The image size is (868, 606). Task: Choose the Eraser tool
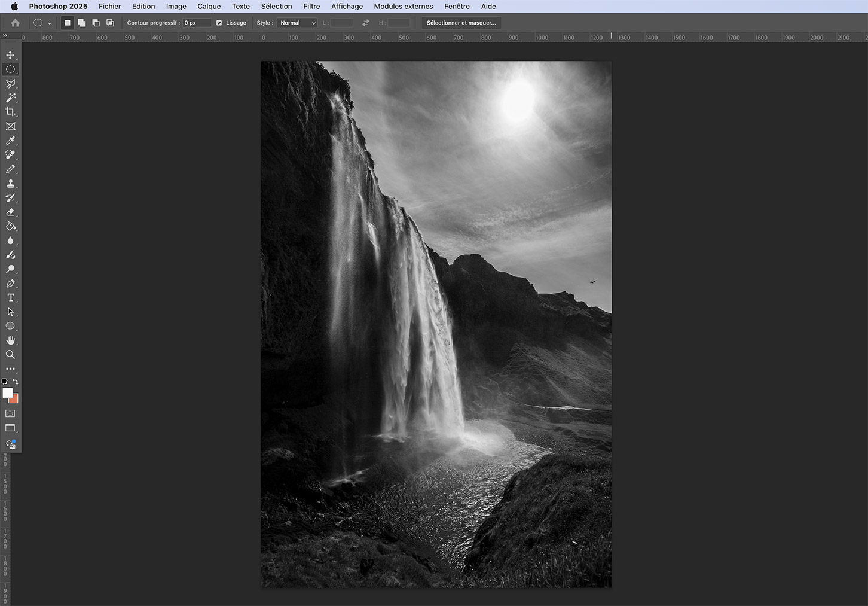(10, 212)
